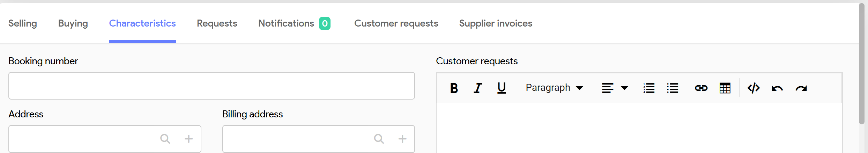Undo the last editor change
This screenshot has width=868, height=153.
(x=777, y=88)
